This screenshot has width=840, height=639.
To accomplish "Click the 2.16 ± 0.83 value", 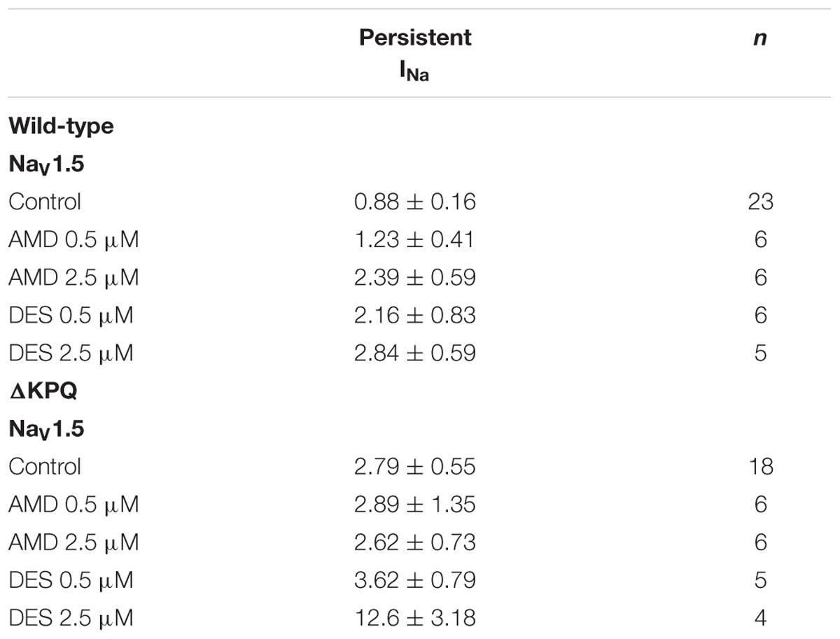I will tap(415, 315).
